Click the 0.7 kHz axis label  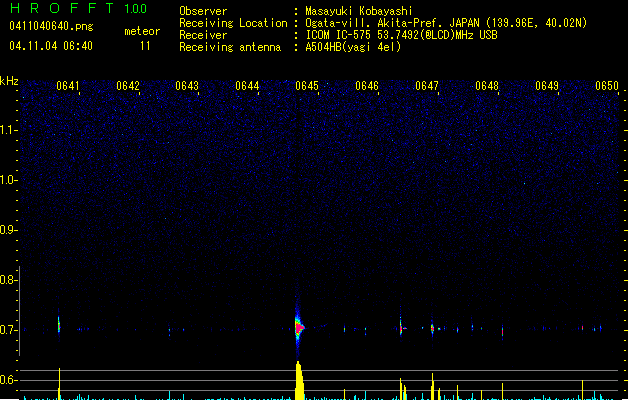(x=8, y=330)
